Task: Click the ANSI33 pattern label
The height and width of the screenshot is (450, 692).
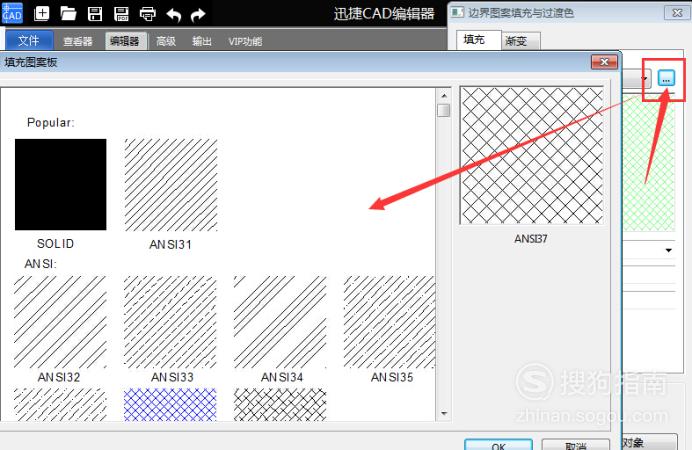Action: (172, 377)
